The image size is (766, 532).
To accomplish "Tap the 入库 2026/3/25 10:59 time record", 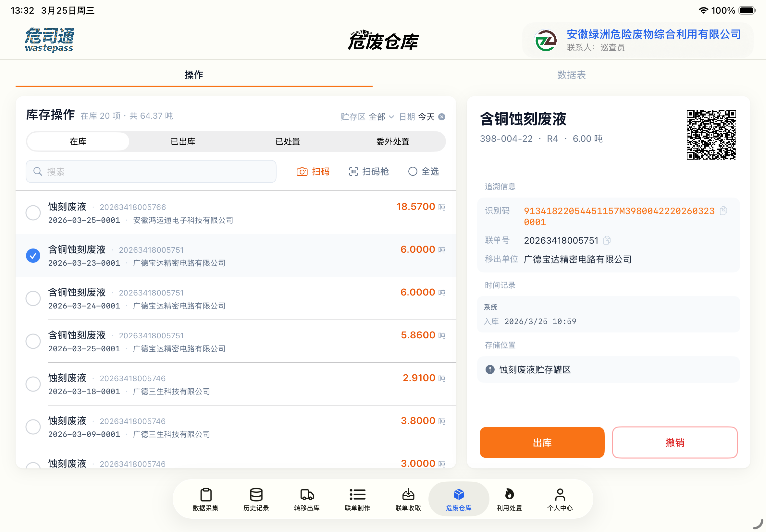I will click(x=530, y=321).
